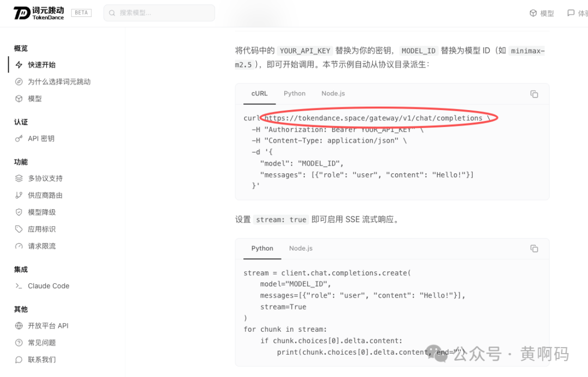Switch to the Python tab in first code block

[295, 94]
